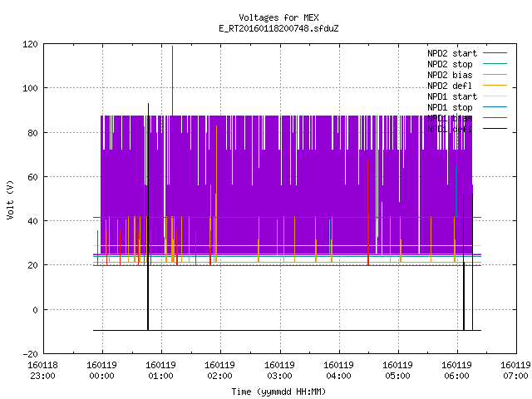Click the x-axis time "02:00" tick label
Screen dimensions: 532x399
point(219,376)
